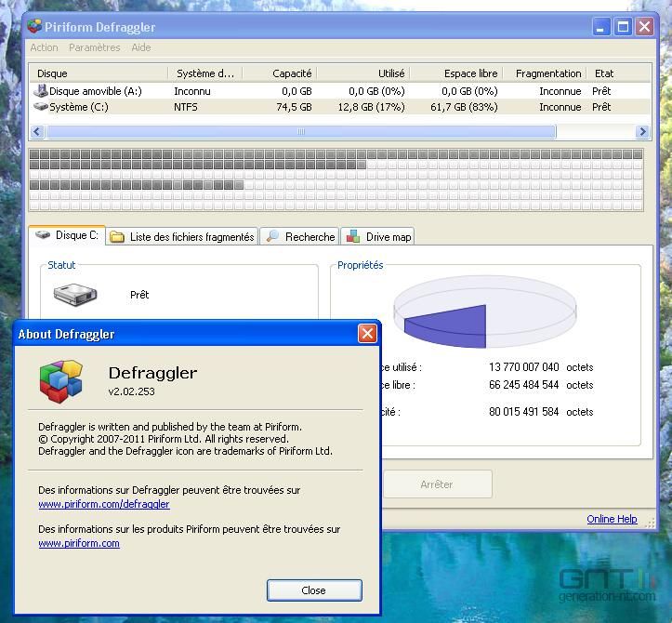The width and height of the screenshot is (672, 623).
Task: Open the www.piriform.com link
Action: pyautogui.click(x=79, y=543)
